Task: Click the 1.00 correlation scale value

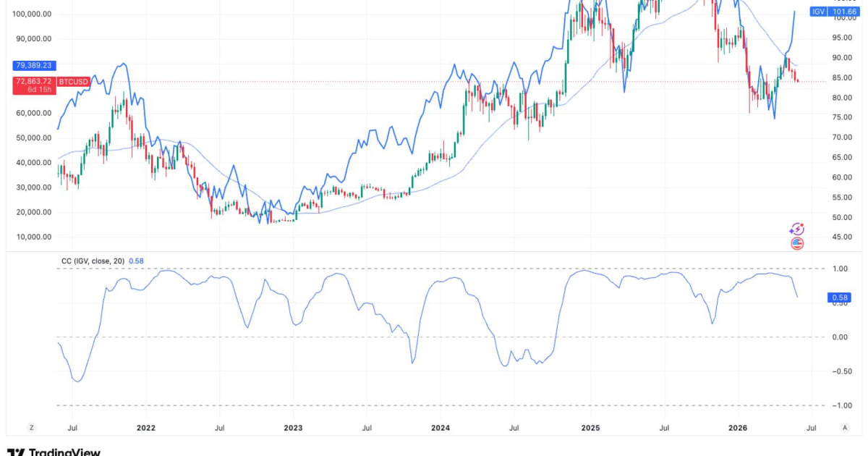Action: tap(841, 269)
